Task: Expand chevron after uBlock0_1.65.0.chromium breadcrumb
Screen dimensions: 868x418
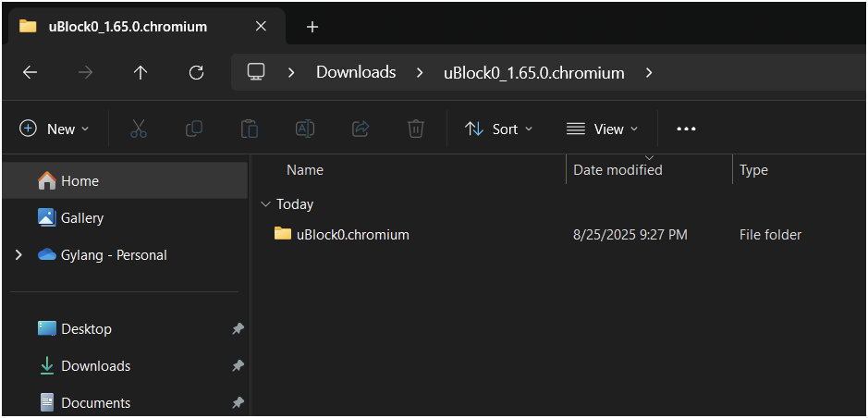Action: [649, 72]
